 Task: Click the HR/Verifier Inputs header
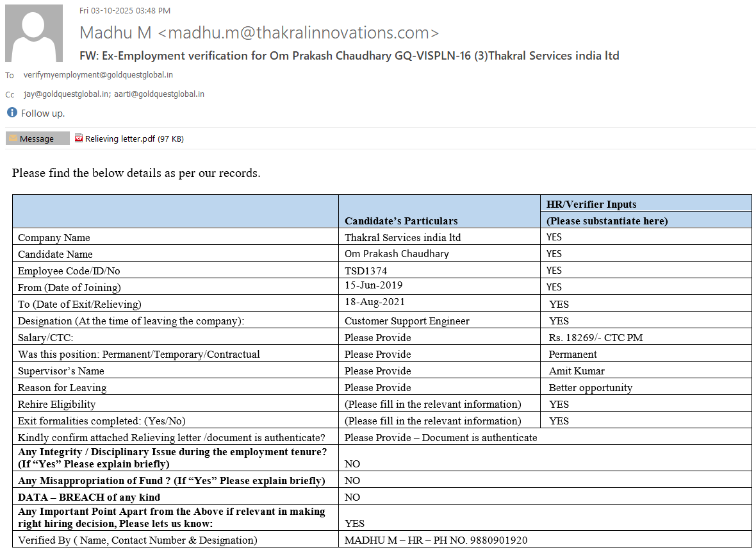click(591, 204)
